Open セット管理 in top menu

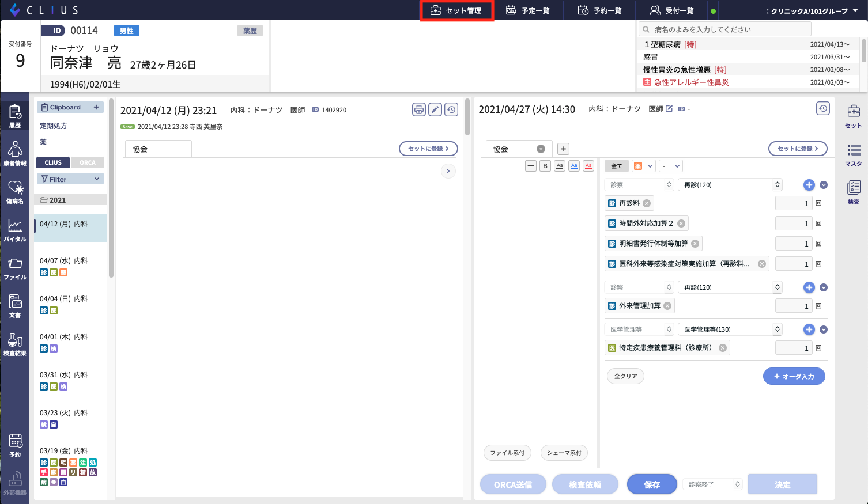click(456, 10)
